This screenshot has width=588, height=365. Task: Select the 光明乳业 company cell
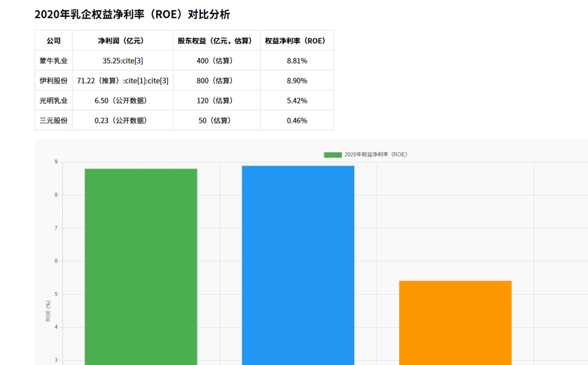coord(54,101)
